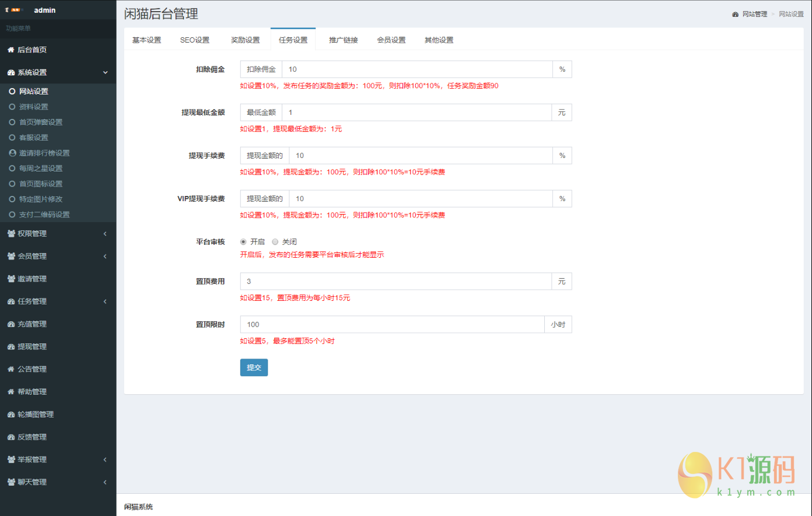Click the dashboard icon beside 任务管理

click(11, 302)
